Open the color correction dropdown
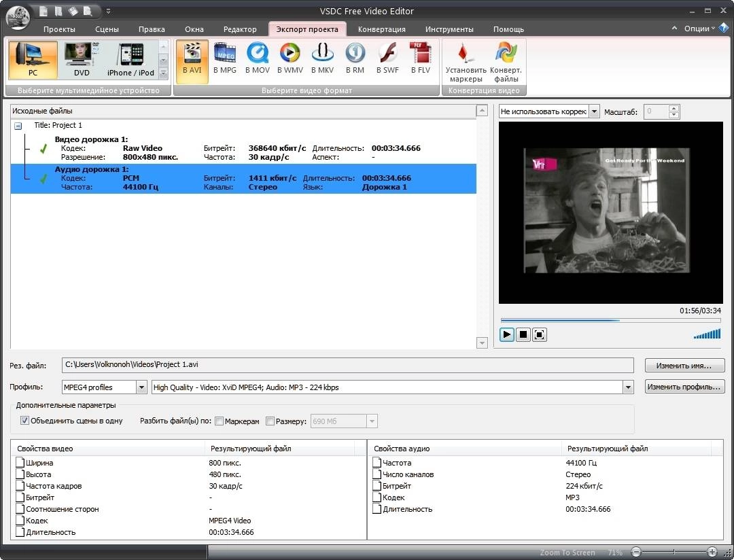The width and height of the screenshot is (734, 560). pos(593,111)
